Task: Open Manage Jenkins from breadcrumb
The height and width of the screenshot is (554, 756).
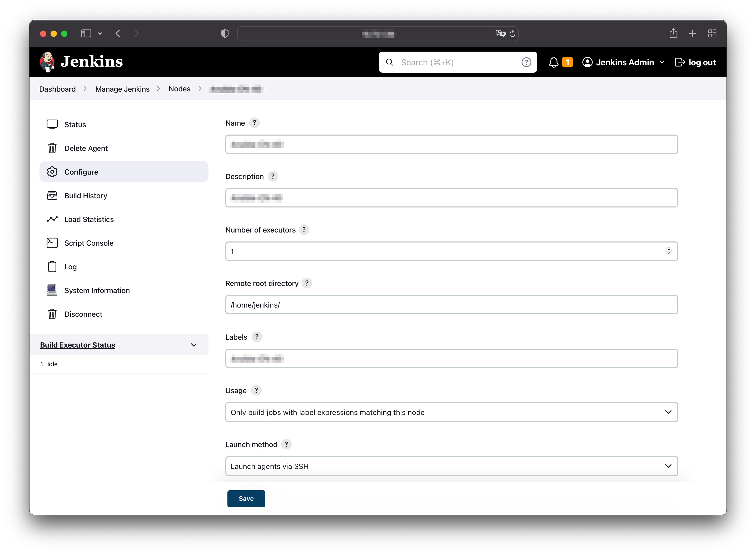Action: (x=122, y=89)
